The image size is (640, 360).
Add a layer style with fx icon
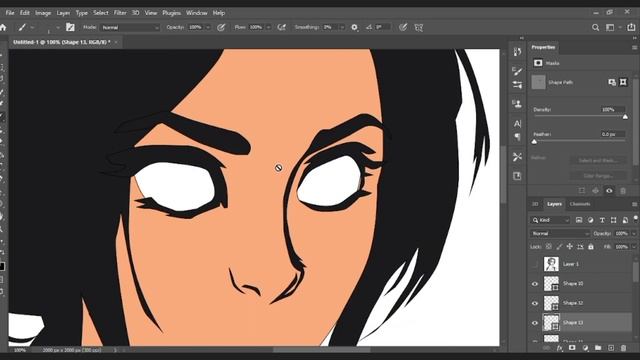tap(560, 348)
